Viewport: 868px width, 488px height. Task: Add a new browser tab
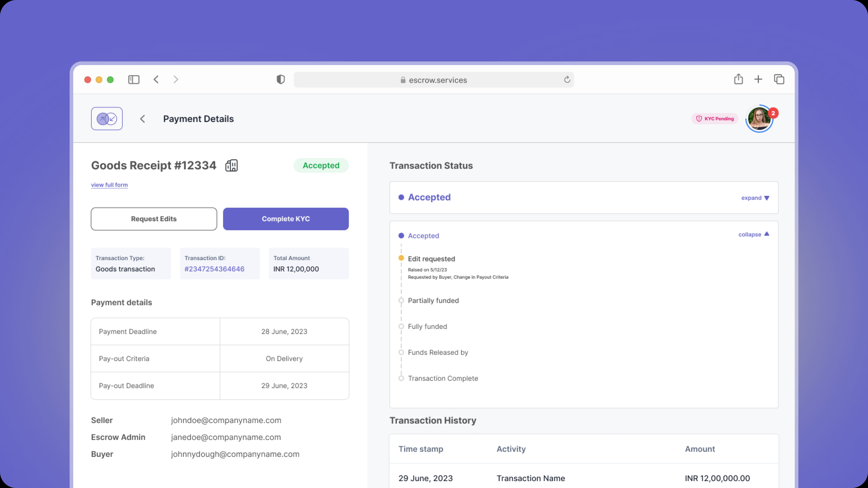758,80
